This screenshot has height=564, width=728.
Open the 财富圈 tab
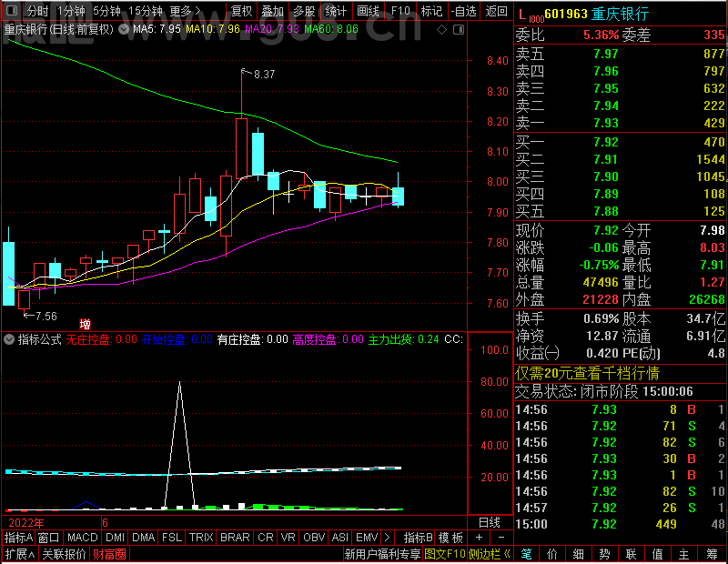click(x=109, y=554)
